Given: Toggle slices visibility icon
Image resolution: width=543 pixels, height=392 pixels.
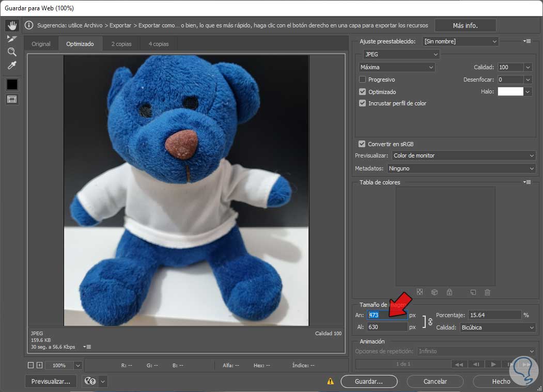Looking at the screenshot, I should 12,99.
